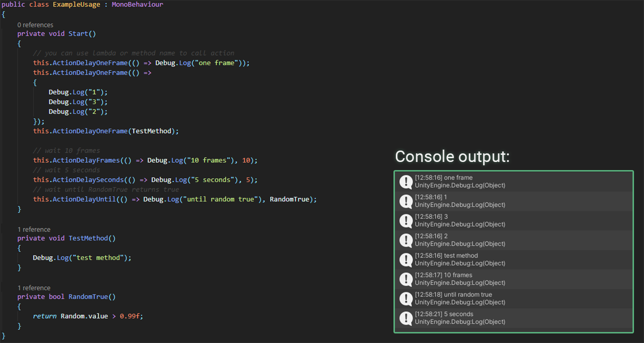Click the Start method name
The width and height of the screenshot is (644, 343).
coord(79,34)
